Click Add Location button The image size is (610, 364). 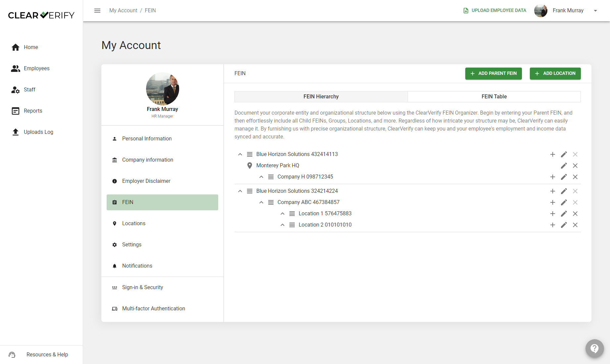[555, 74]
